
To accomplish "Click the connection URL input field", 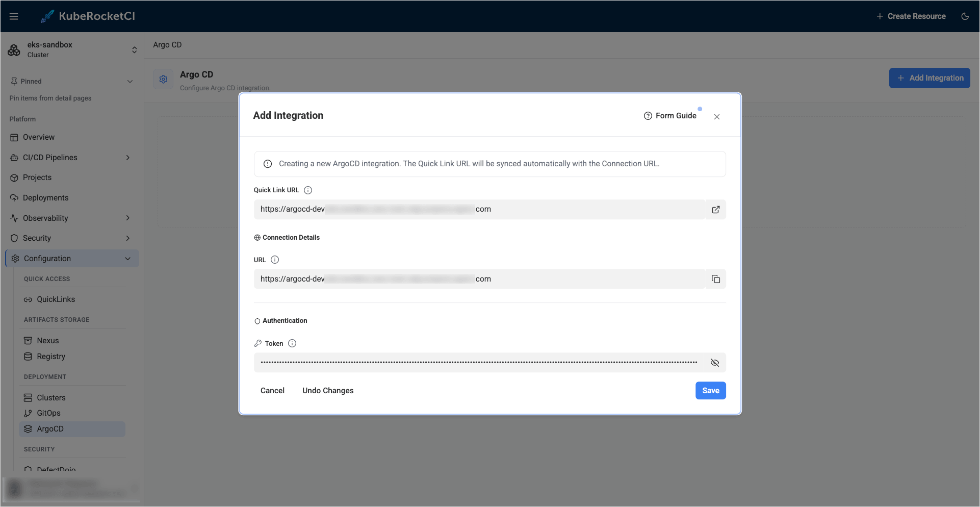I will (x=479, y=279).
